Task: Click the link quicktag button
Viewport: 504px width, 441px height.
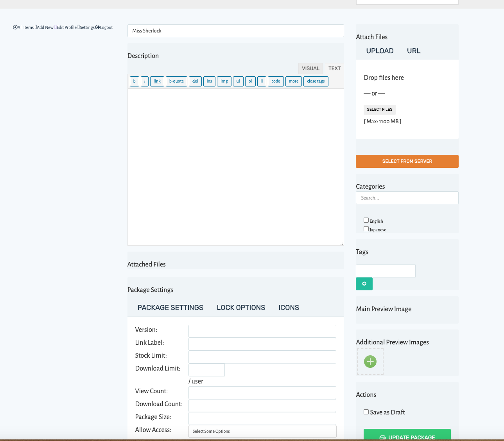Action: pyautogui.click(x=157, y=81)
